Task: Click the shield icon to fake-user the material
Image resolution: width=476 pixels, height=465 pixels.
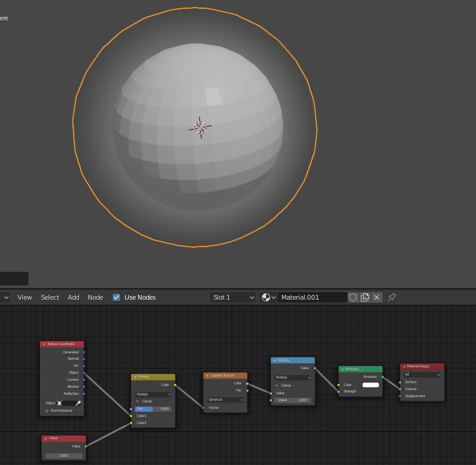Action: [353, 297]
